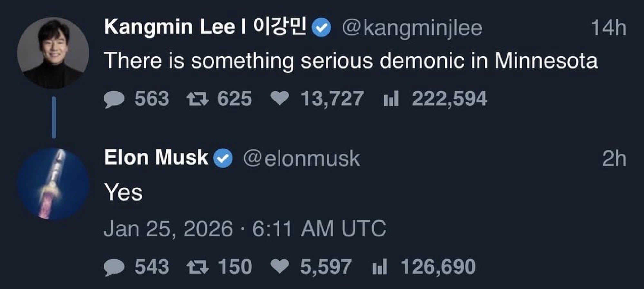Click retweet icon on Kangmin Lee's tweet
The height and width of the screenshot is (289, 644).
point(197,99)
